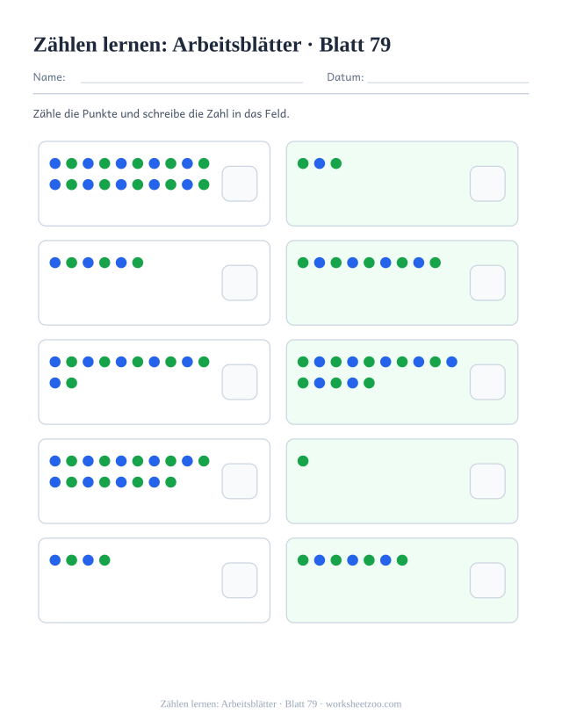Screen dimensions: 562x728
Task: Click the Name input line
Action: point(191,83)
